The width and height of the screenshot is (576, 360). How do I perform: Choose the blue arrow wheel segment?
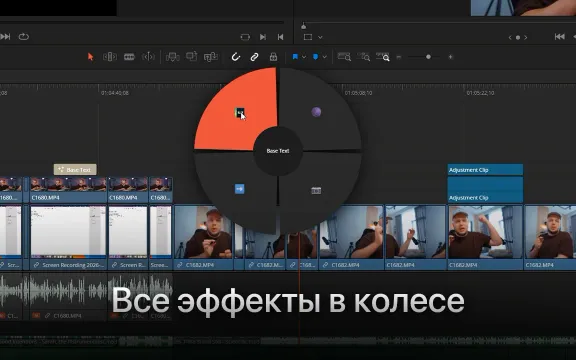[x=239, y=189]
